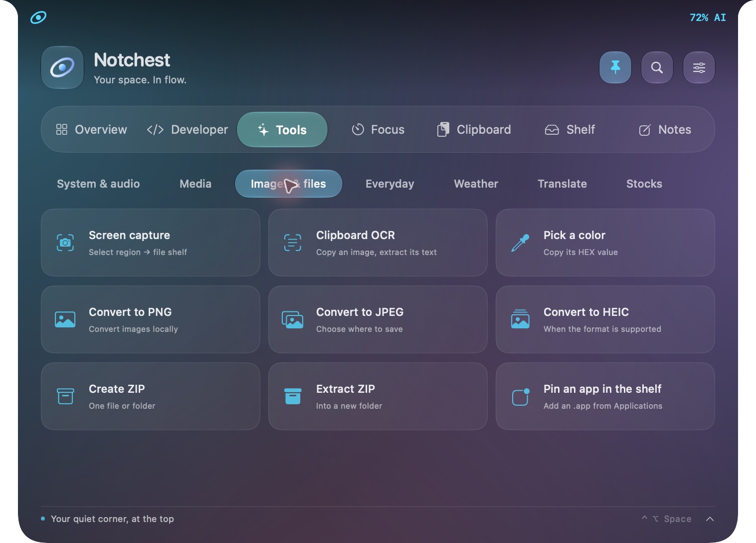Click 'Add an .app from Applications' text
Screen dimensions: 756x543
(x=603, y=406)
